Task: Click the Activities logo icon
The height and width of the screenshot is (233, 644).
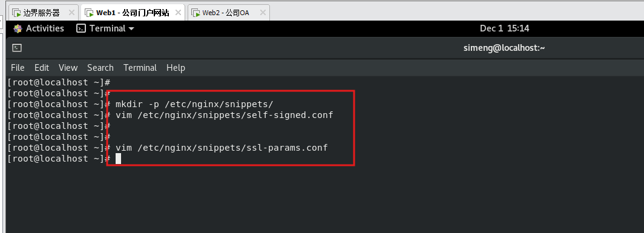Action: point(17,28)
